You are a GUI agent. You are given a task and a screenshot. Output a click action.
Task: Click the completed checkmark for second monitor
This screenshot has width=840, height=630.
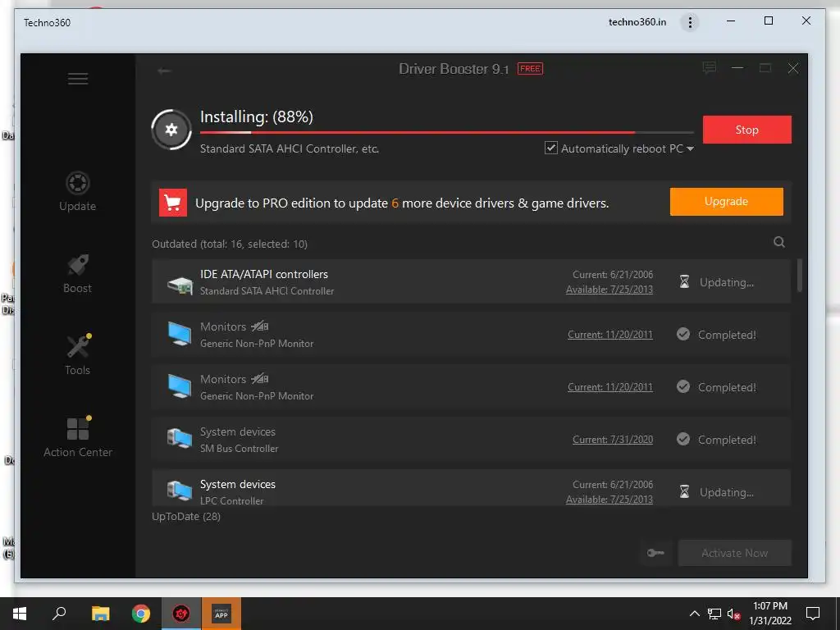coord(683,386)
